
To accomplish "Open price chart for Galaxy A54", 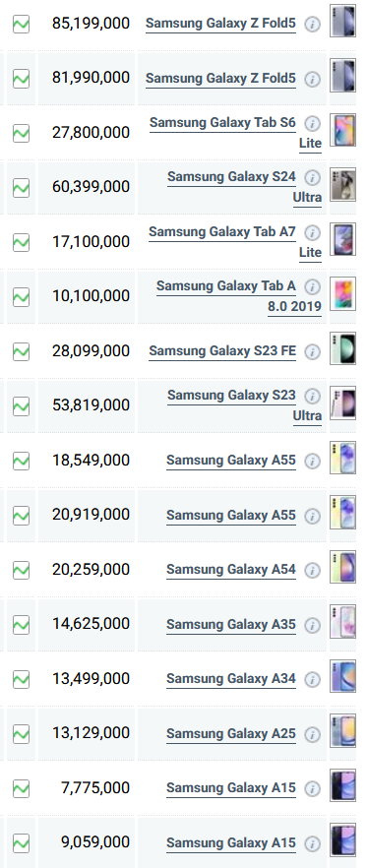I will 21,570.
